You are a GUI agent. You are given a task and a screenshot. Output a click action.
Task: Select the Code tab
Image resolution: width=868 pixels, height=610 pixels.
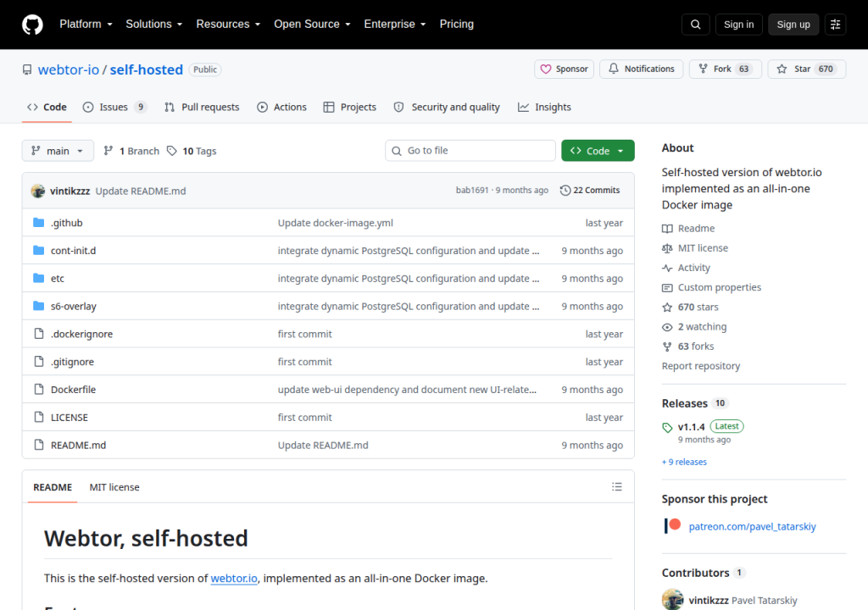pos(47,108)
